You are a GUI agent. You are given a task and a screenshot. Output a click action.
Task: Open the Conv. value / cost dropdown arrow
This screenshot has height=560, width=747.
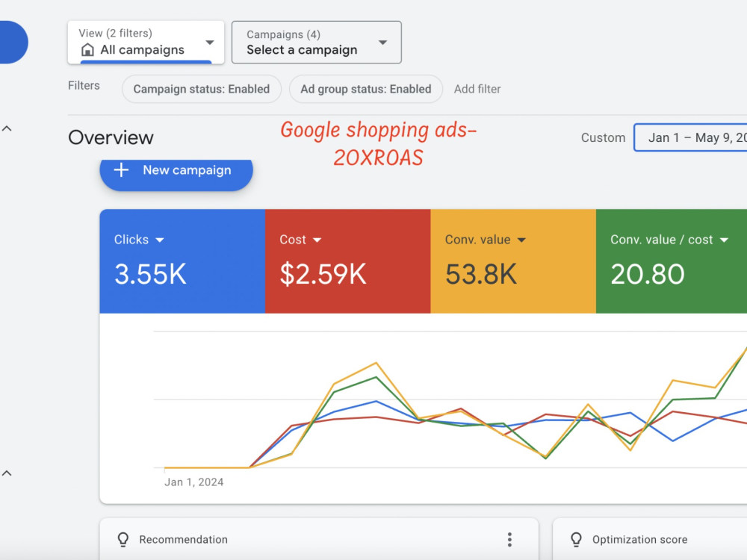[x=724, y=240]
